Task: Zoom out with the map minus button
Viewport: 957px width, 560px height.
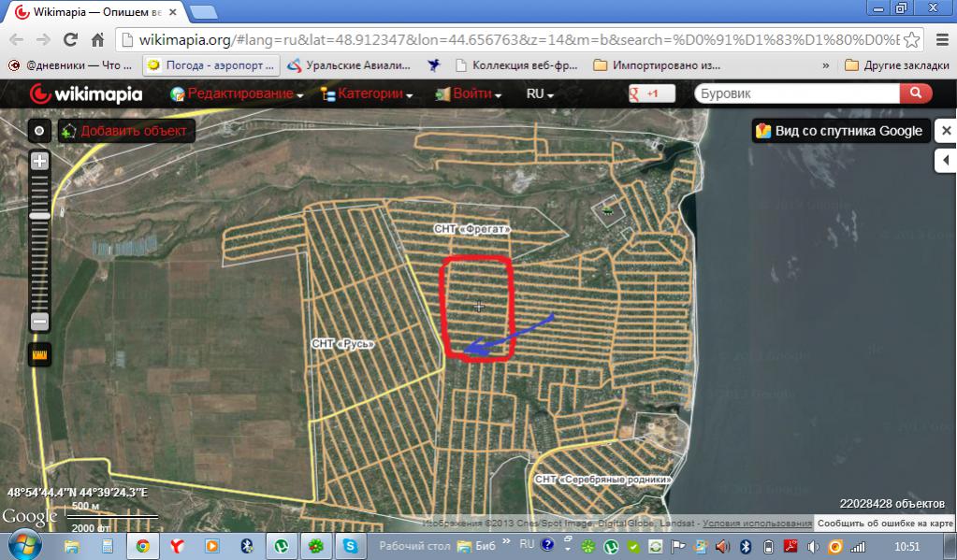Action: click(x=39, y=321)
